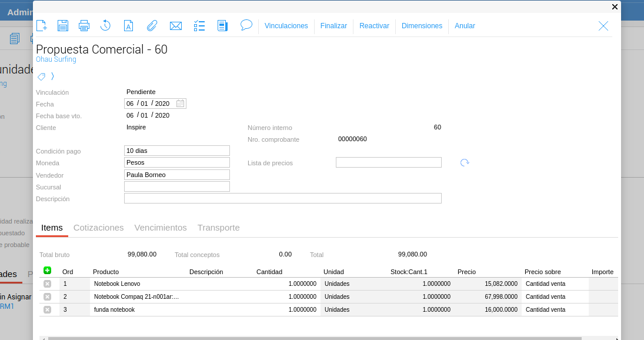Print the commercial proposal
Image resolution: width=644 pixels, height=340 pixels.
[x=84, y=25]
